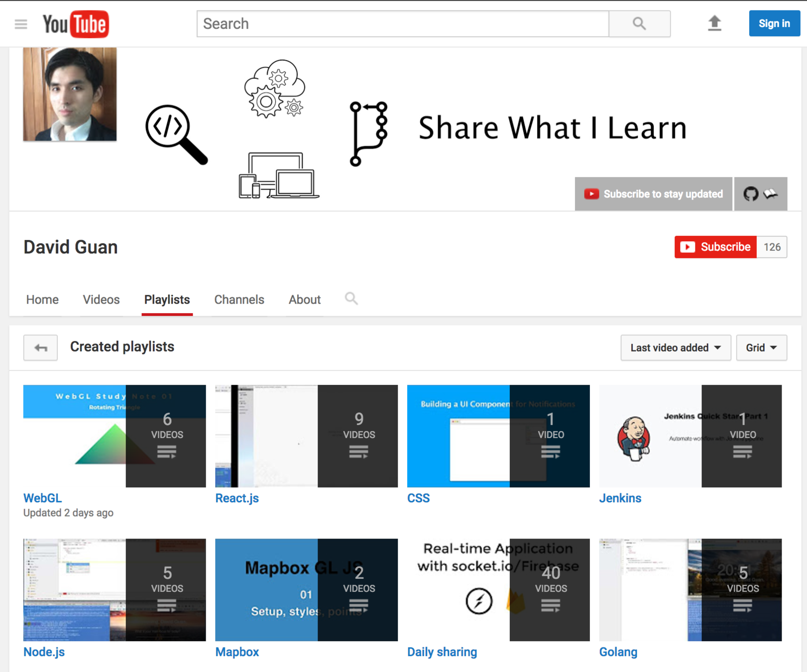Click the React.js playlist thumbnail

click(x=306, y=436)
